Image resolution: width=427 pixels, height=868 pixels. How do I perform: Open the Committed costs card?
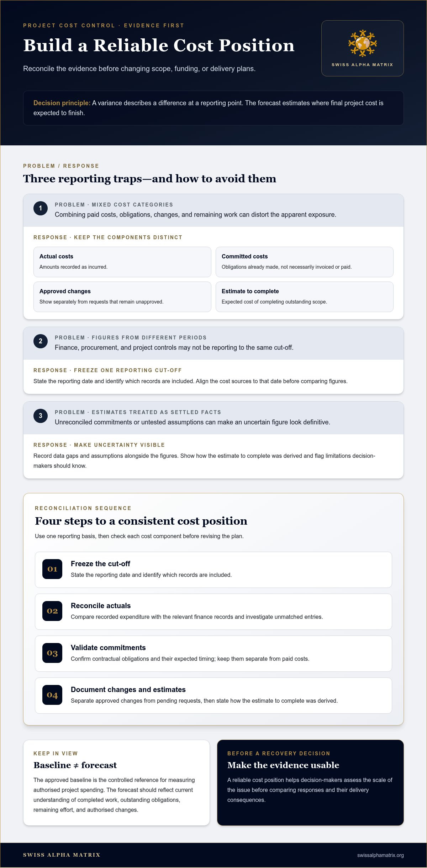[305, 262]
